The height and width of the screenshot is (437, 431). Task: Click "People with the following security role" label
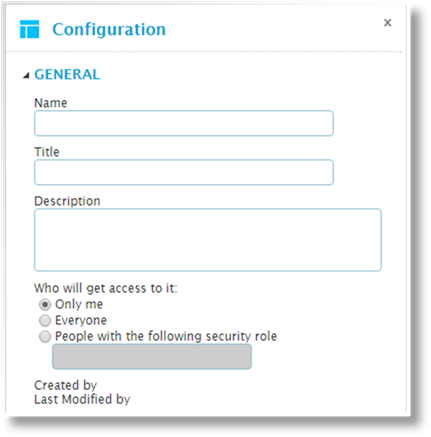point(166,336)
